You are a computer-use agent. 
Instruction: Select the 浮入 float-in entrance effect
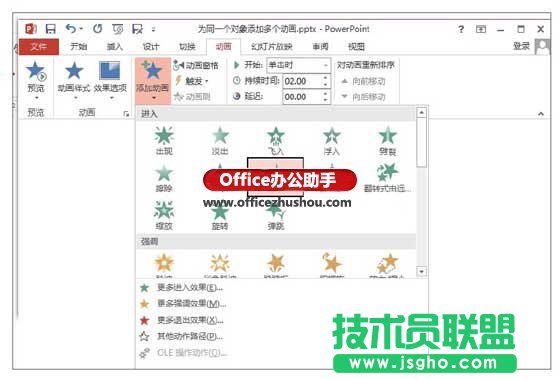tap(331, 141)
